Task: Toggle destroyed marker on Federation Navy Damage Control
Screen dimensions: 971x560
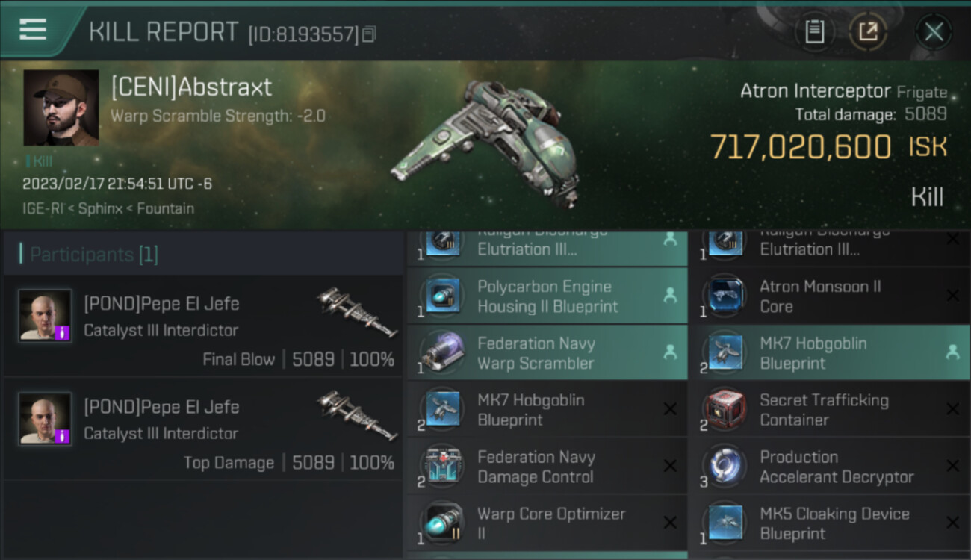Action: (670, 466)
